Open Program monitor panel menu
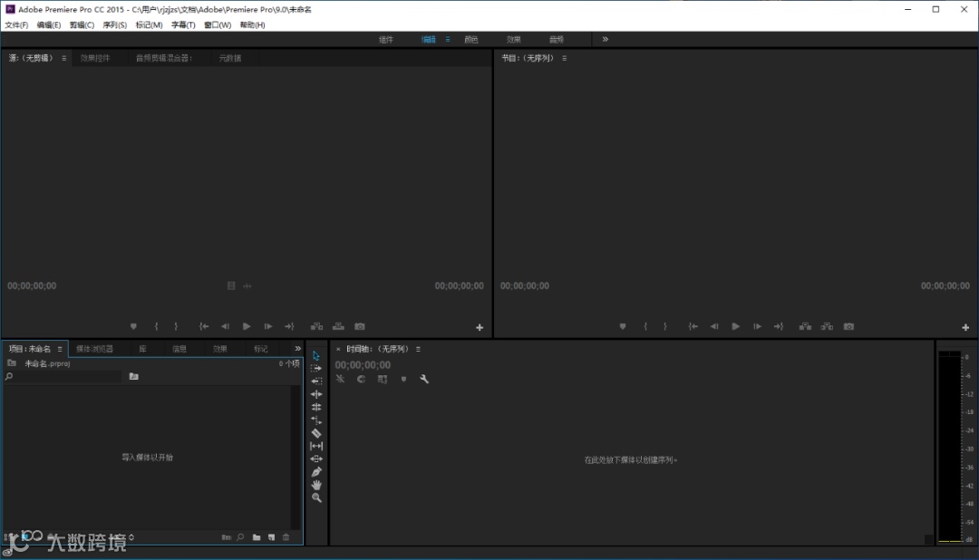Screen dimensions: 979x560 pos(565,58)
